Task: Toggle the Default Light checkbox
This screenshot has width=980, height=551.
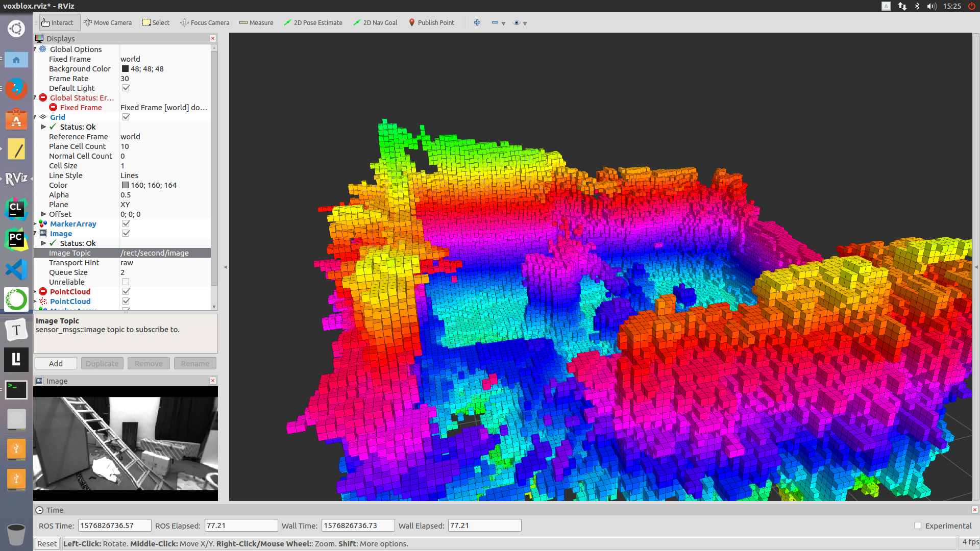Action: (x=126, y=88)
